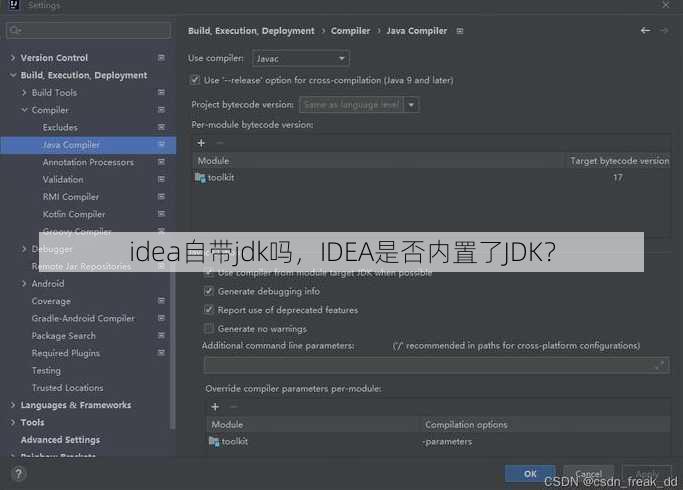Go back with the left arrow icon
This screenshot has width=683, height=490.
click(x=646, y=30)
